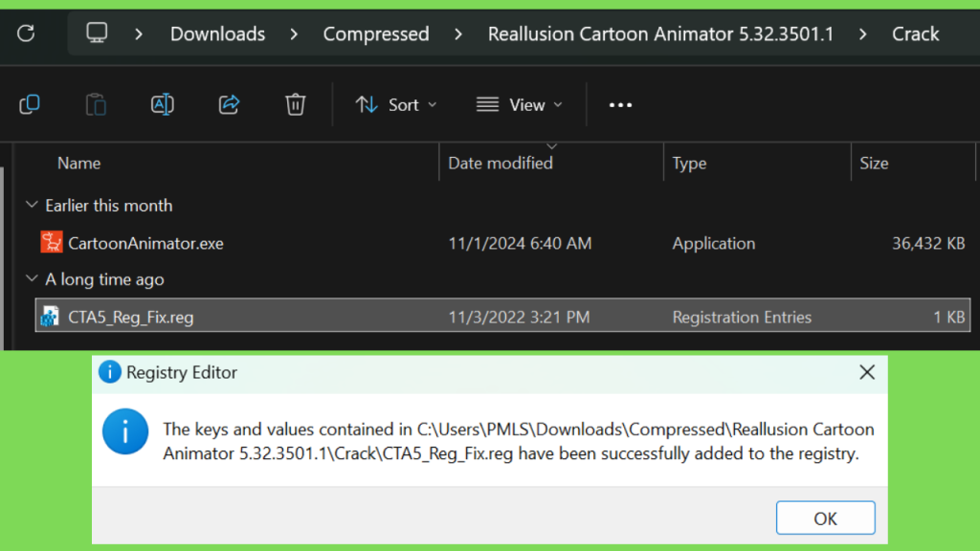Click the 36,432 KB size cell
The height and width of the screenshot is (551, 980).
pos(928,243)
